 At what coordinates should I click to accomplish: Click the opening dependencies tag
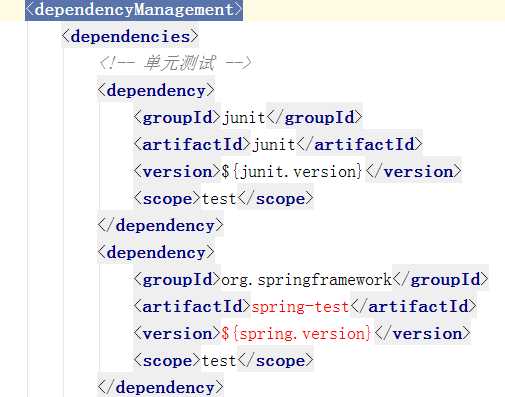[x=130, y=36]
